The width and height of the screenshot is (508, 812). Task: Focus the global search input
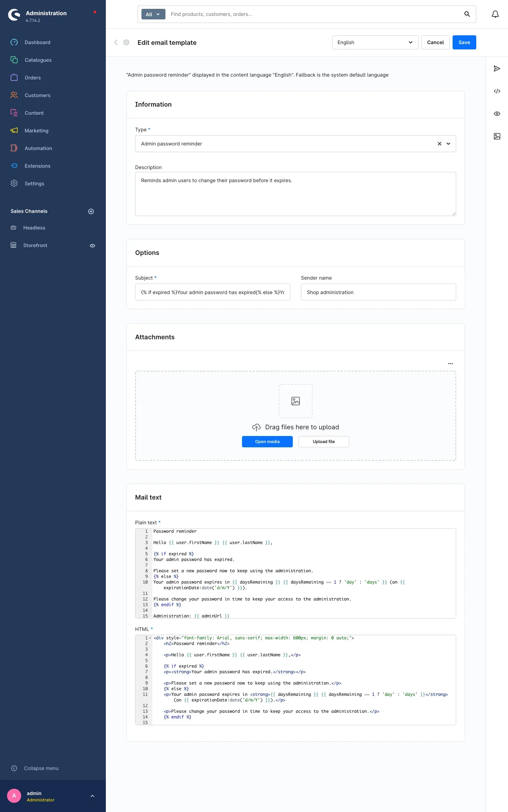click(x=314, y=14)
